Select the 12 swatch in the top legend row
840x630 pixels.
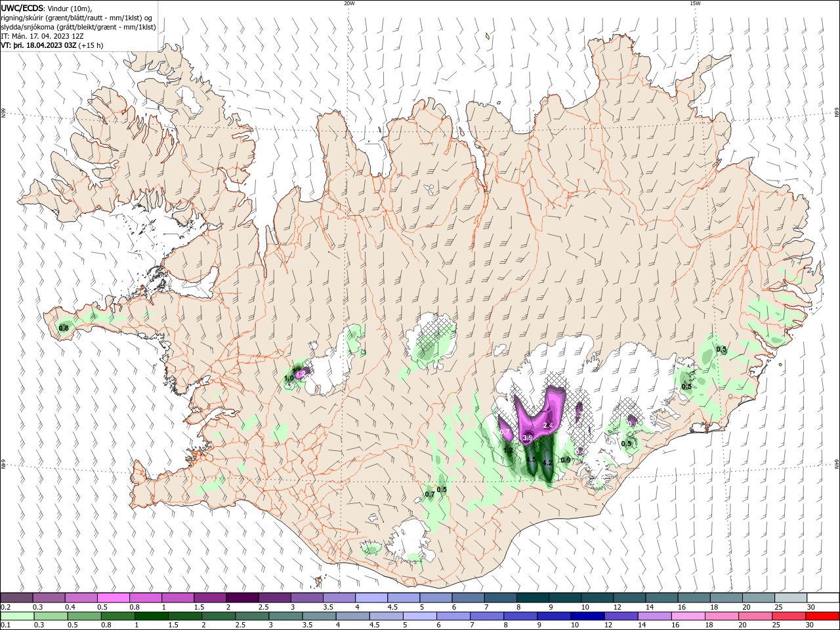(x=629, y=598)
